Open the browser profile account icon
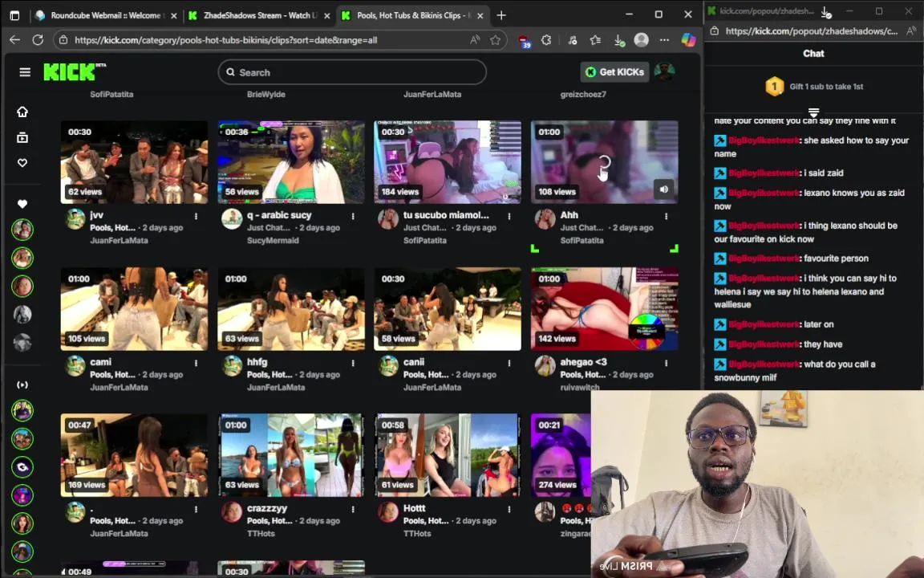Image resolution: width=924 pixels, height=578 pixels. point(641,39)
